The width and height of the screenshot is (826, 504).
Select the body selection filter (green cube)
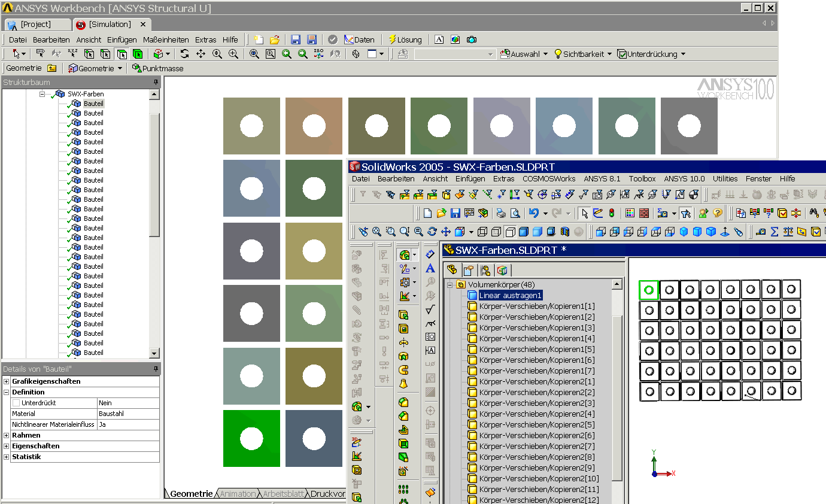pos(138,54)
